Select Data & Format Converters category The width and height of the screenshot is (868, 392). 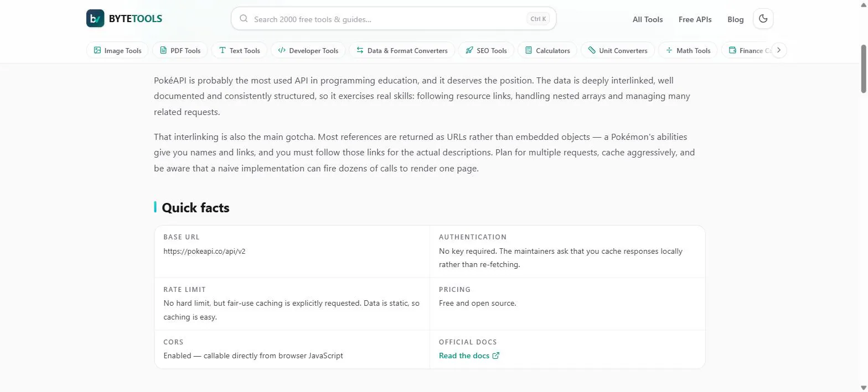(x=402, y=50)
